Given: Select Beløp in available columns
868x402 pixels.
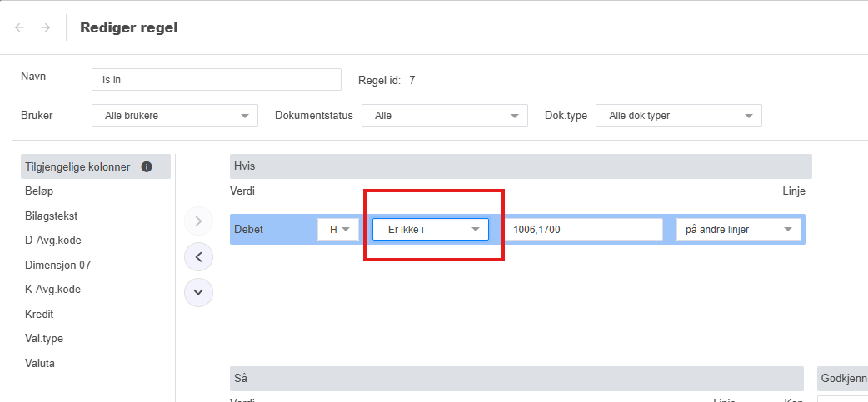Looking at the screenshot, I should tap(39, 191).
